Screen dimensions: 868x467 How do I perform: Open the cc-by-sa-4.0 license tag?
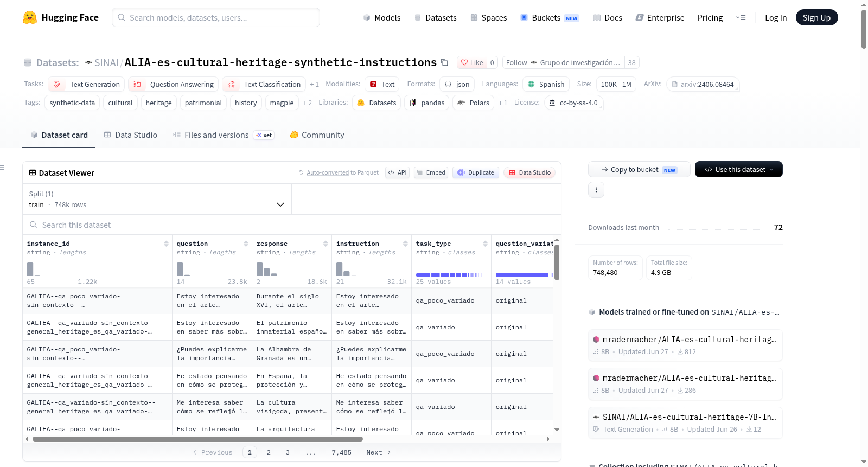point(573,103)
